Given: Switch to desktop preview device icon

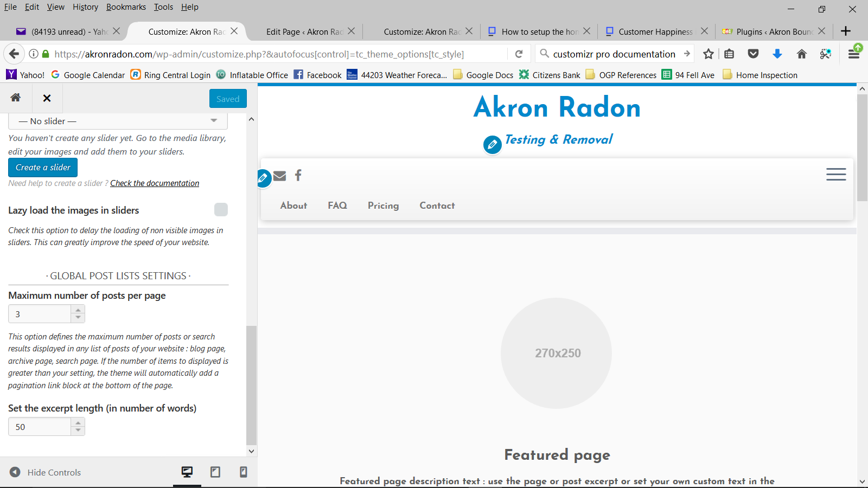Looking at the screenshot, I should tap(187, 472).
